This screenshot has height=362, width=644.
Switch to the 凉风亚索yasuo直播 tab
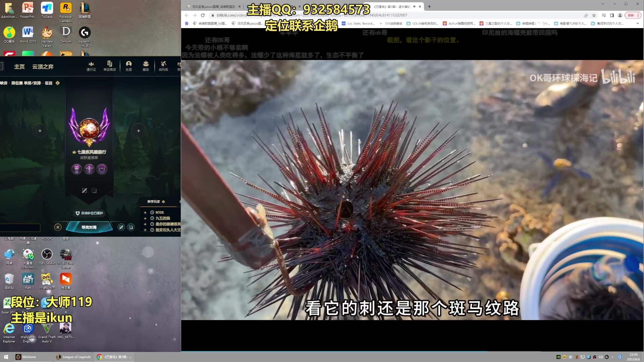click(213, 6)
